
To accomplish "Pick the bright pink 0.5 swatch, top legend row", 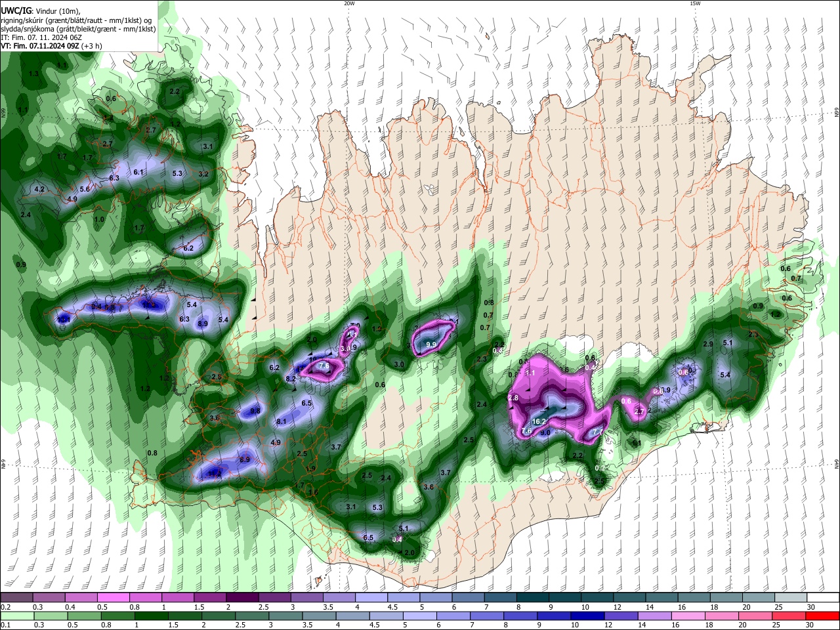I will [113, 597].
